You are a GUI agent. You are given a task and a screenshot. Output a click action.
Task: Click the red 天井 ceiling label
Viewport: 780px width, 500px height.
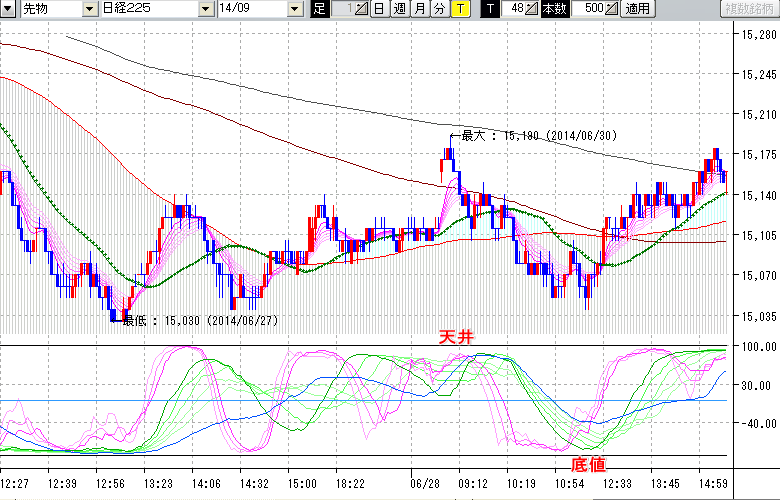(x=455, y=338)
